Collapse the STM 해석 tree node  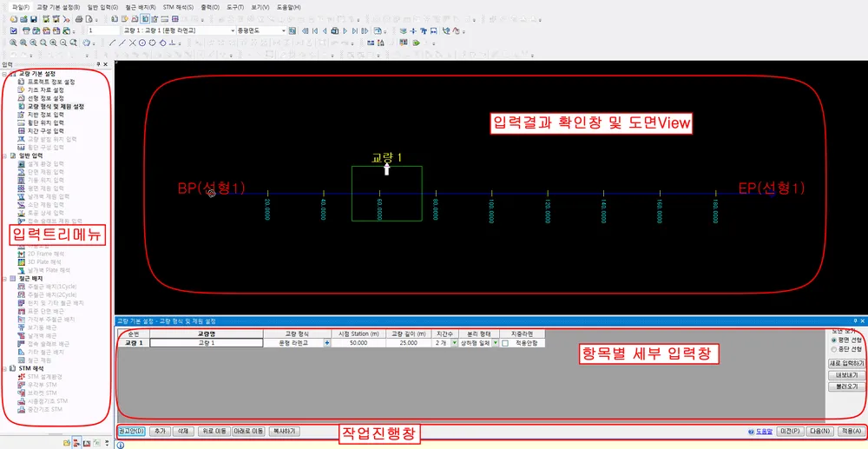(4, 368)
